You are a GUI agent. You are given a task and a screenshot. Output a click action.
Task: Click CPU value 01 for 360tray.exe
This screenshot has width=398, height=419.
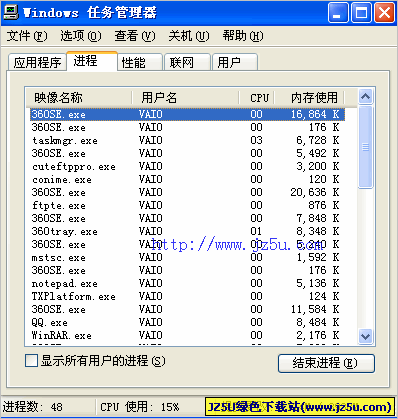[256, 231]
